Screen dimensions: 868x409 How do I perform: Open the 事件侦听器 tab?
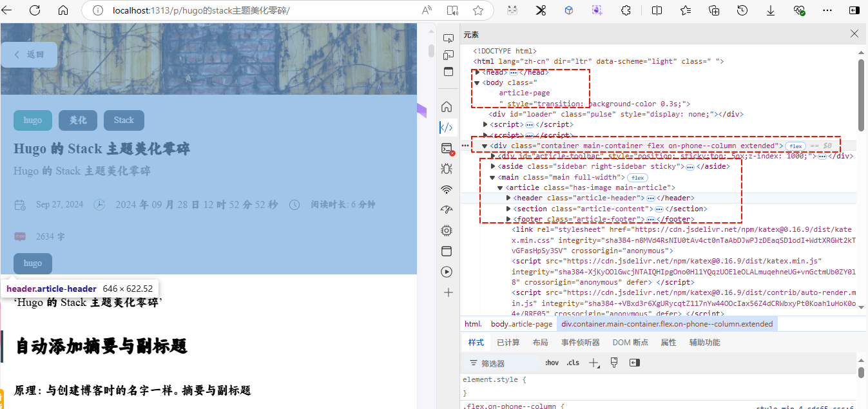[x=581, y=342]
